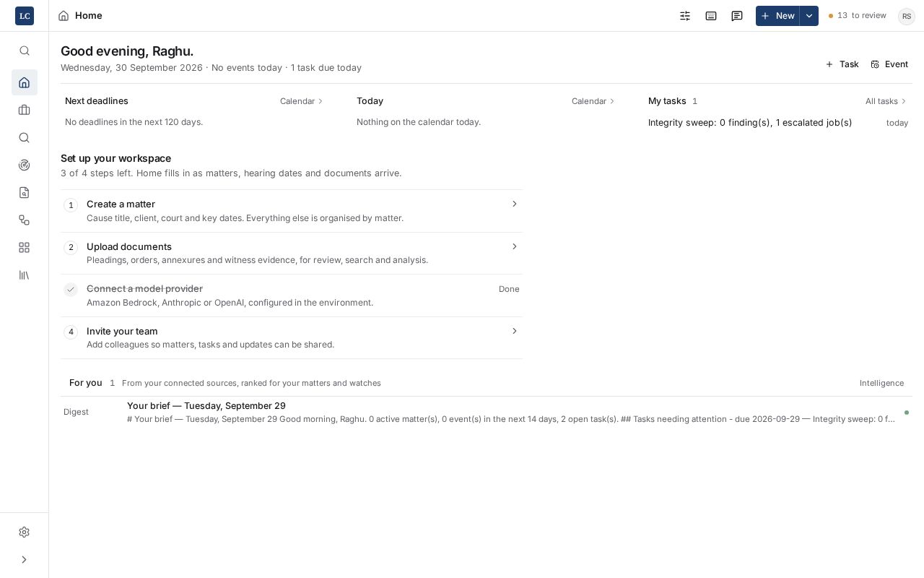924x578 pixels.
Task: Open the radar target icon in sidebar
Action: pos(25,165)
